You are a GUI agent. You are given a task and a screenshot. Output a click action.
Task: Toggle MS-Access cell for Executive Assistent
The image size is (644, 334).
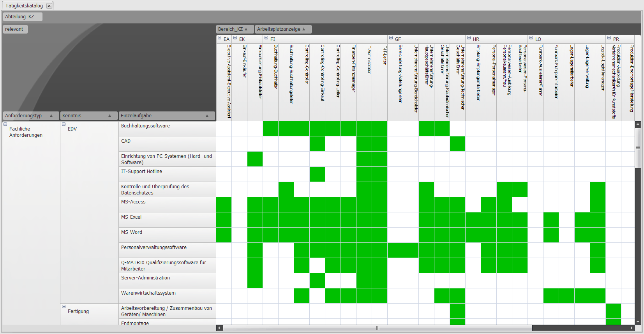[x=224, y=205]
